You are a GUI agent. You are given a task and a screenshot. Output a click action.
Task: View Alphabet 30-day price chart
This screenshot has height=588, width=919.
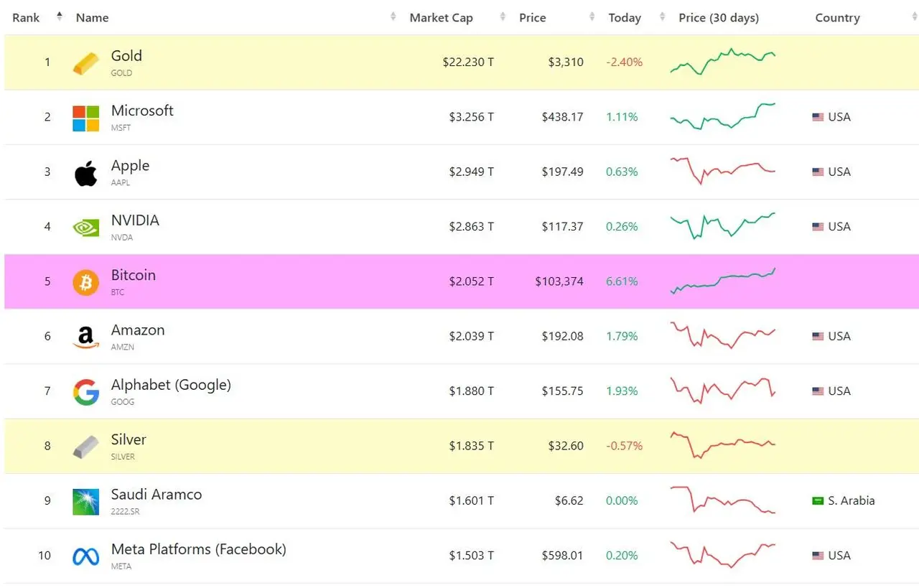(722, 391)
